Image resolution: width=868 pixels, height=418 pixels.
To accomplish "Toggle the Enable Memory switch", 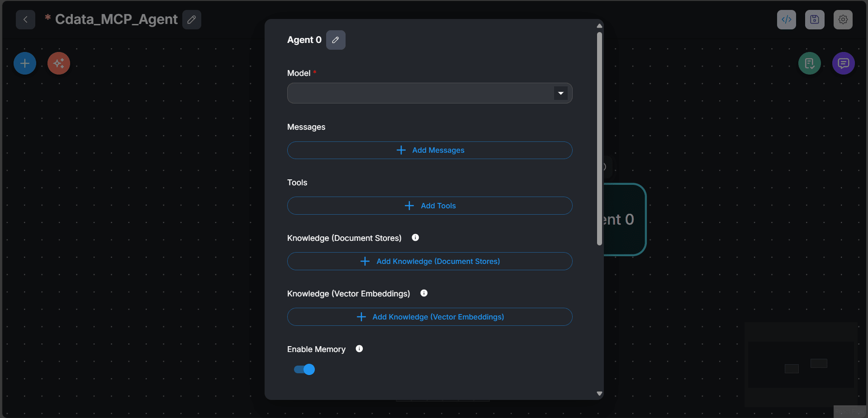I will pyautogui.click(x=304, y=370).
